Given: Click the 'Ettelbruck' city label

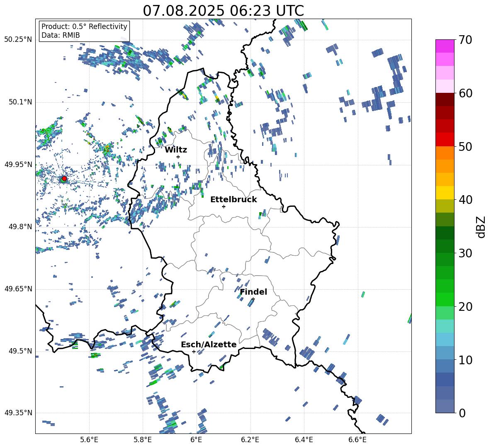Looking at the screenshot, I should click(233, 200).
